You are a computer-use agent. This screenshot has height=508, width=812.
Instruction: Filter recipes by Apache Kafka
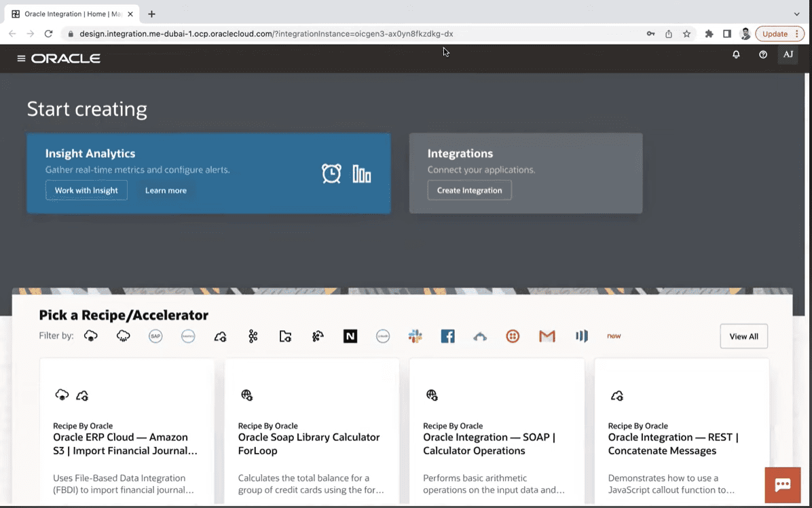[253, 336]
